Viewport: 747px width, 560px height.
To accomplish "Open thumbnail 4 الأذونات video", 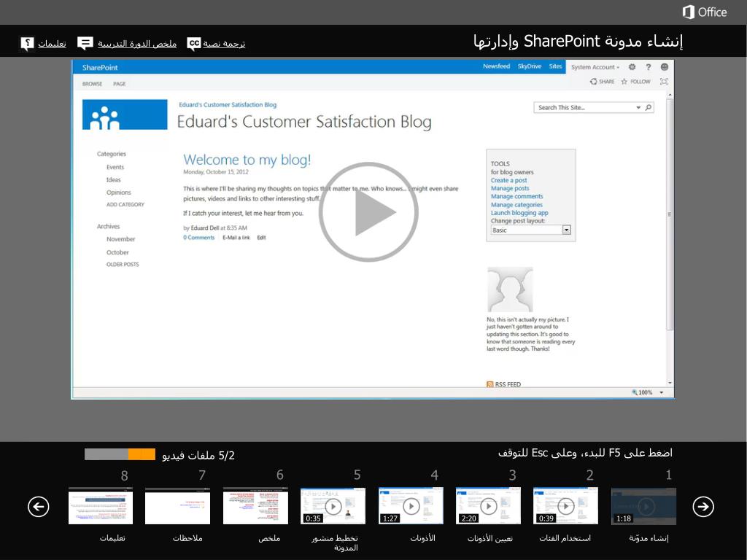I will 411,506.
